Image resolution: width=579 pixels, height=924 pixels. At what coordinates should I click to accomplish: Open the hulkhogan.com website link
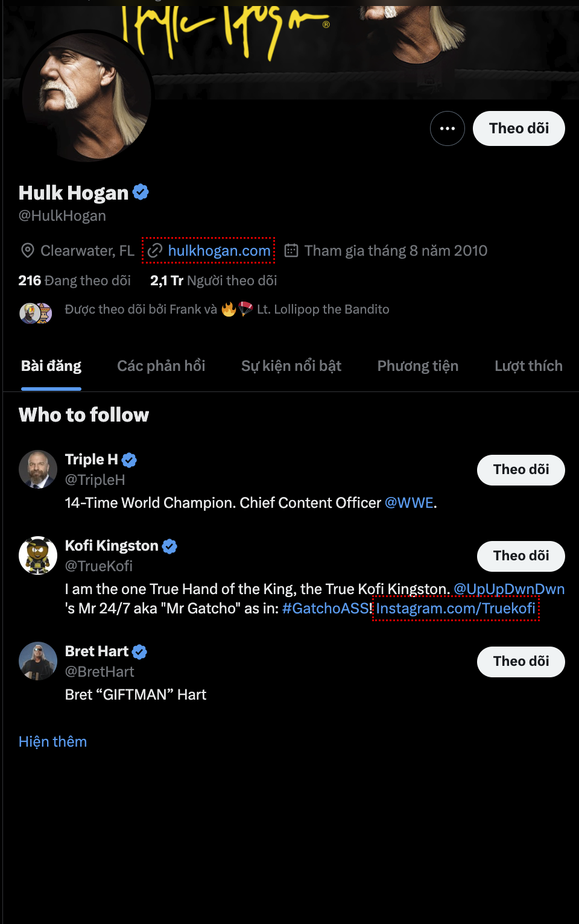[x=219, y=251]
